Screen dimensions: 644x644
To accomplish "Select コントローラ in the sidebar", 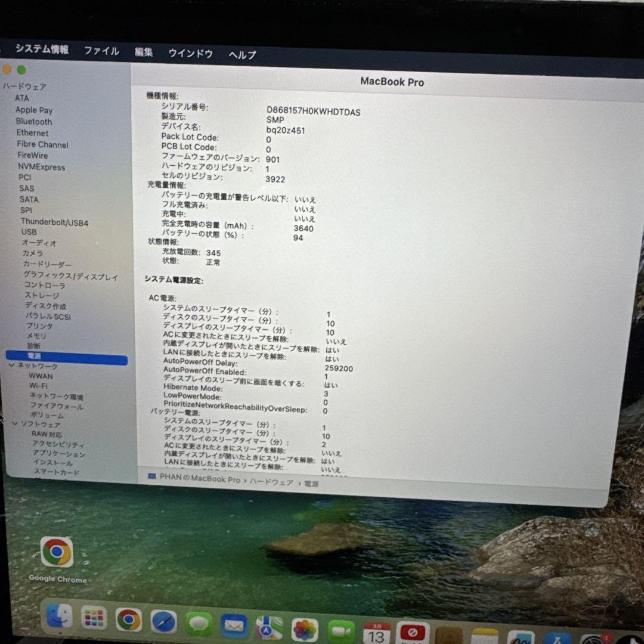I will pyautogui.click(x=45, y=285).
